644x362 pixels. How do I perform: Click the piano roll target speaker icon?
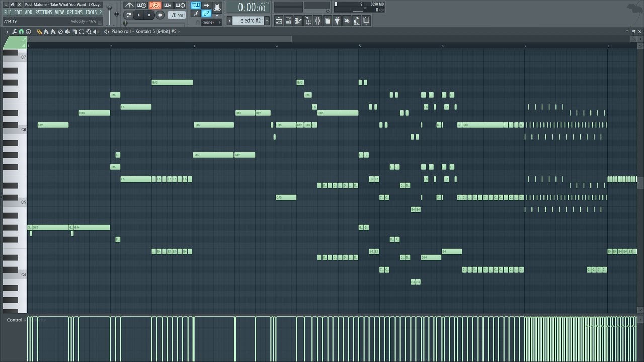107,31
